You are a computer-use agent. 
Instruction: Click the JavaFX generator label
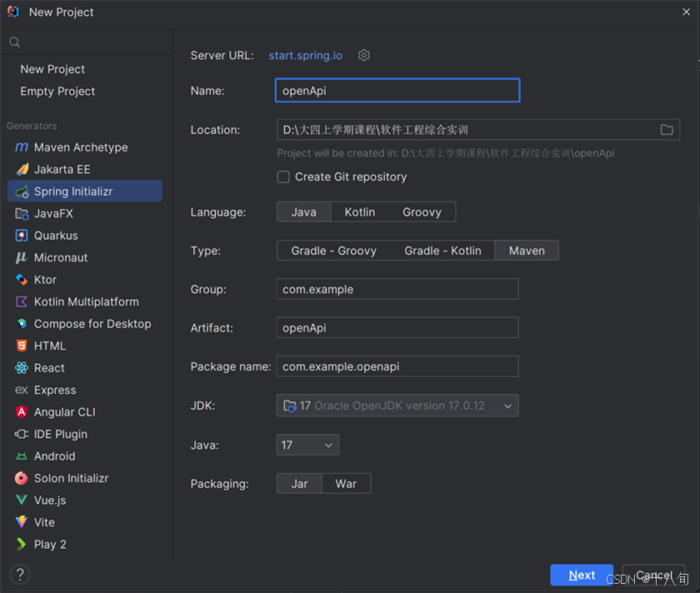tap(53, 214)
